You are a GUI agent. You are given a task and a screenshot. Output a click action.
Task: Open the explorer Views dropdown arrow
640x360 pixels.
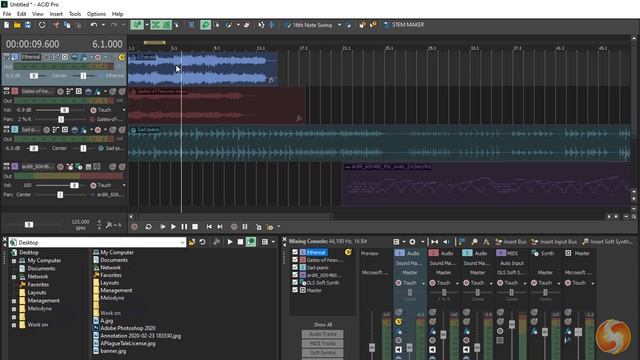pos(273,242)
